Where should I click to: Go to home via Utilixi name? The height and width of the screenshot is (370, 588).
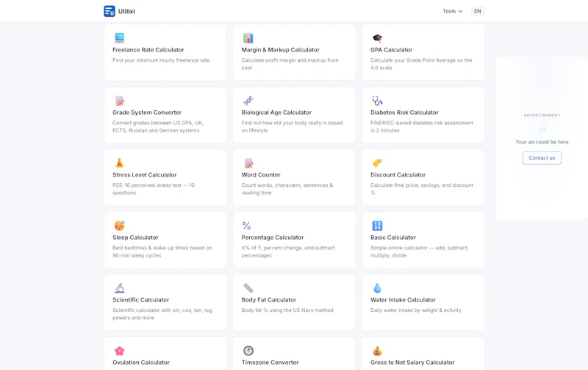pyautogui.click(x=126, y=11)
